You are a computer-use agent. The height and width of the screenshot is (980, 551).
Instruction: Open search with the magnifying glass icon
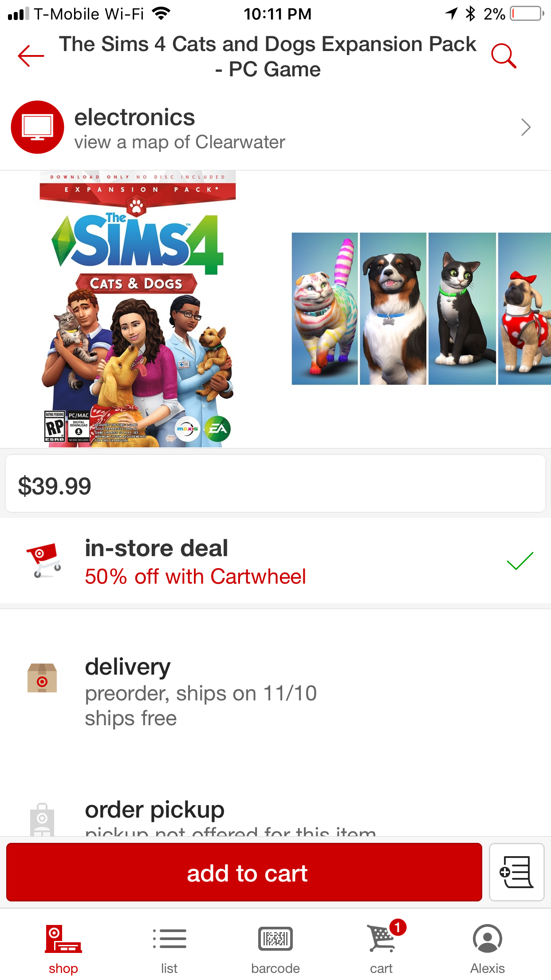click(504, 56)
